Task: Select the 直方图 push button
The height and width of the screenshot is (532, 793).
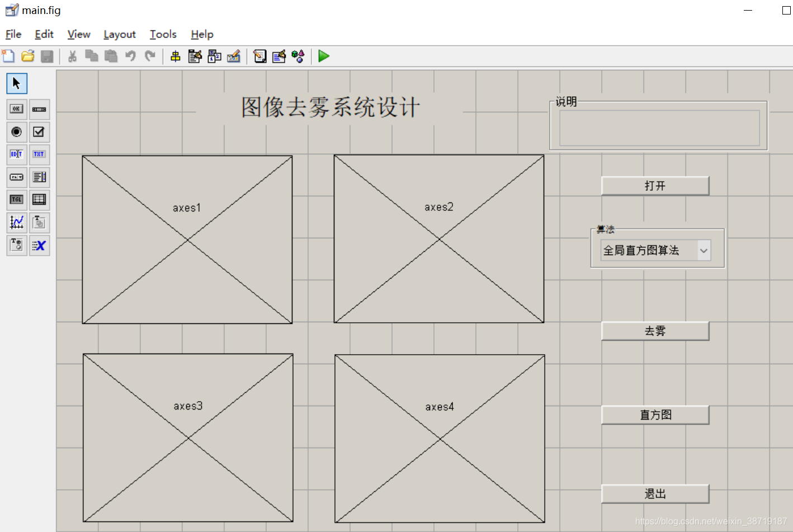Action: coord(655,415)
